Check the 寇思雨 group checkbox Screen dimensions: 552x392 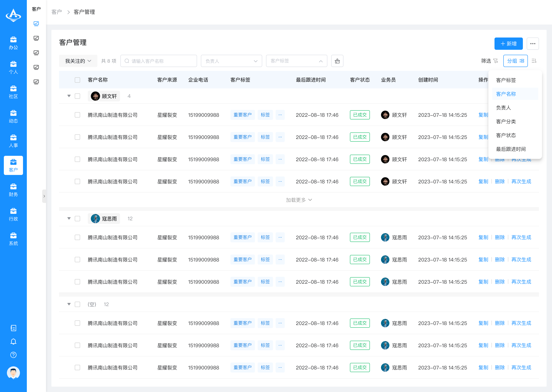tap(77, 219)
